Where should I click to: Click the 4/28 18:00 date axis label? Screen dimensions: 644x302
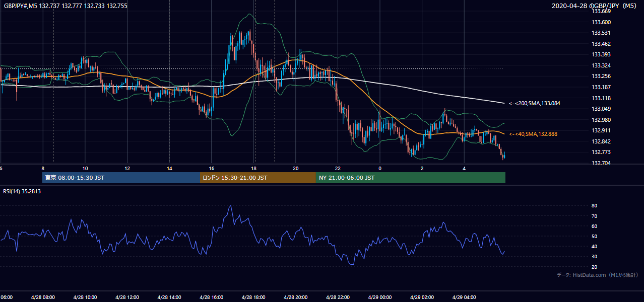point(253,297)
